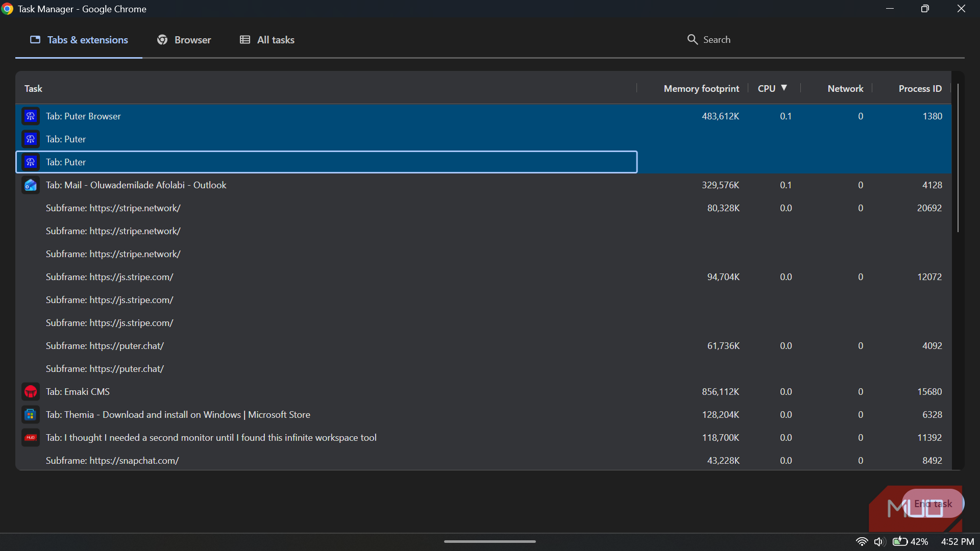Click the Microsoft Store Themia favicon
This screenshot has height=551, width=980.
pyautogui.click(x=31, y=415)
